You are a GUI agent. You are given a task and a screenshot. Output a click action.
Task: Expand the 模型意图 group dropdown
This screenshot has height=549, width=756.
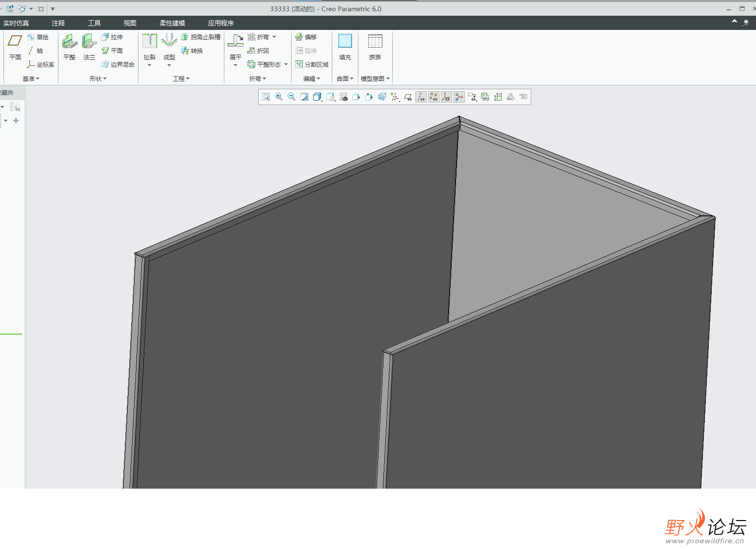click(x=376, y=78)
